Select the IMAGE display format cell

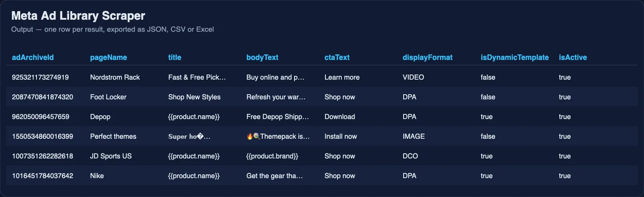click(414, 137)
